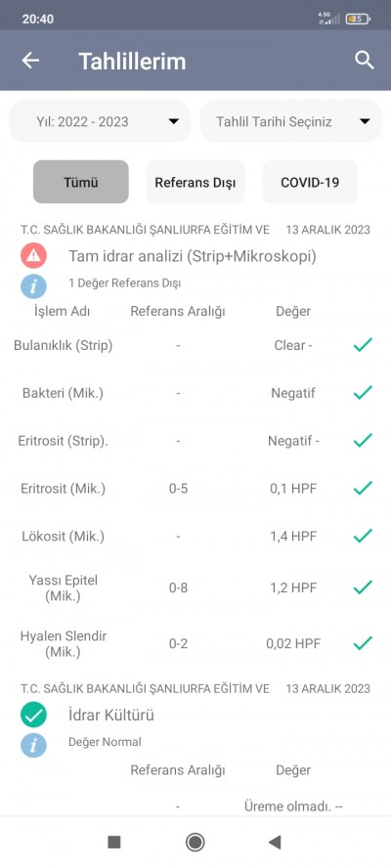The width and height of the screenshot is (391, 868).
Task: Select the Tümü filter tab
Action: 81,182
